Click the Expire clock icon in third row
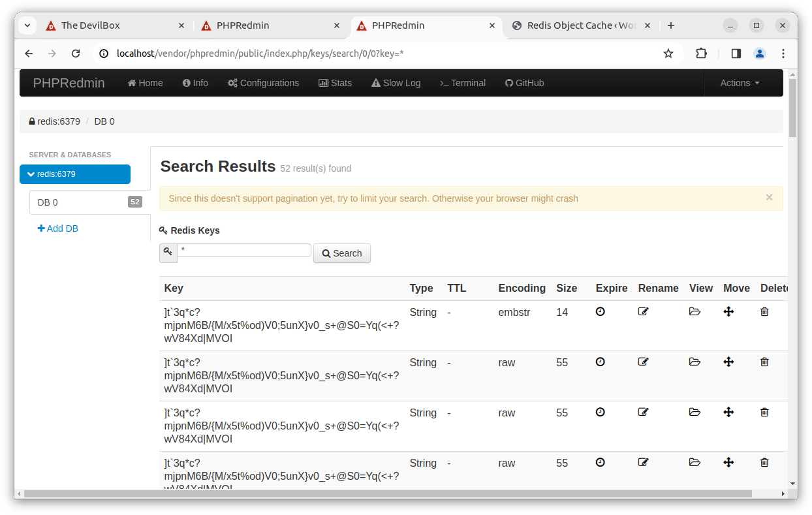The width and height of the screenshot is (812, 515). point(600,413)
